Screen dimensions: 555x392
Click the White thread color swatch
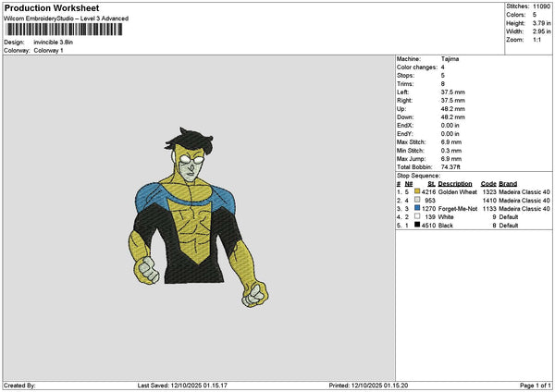[417, 216]
